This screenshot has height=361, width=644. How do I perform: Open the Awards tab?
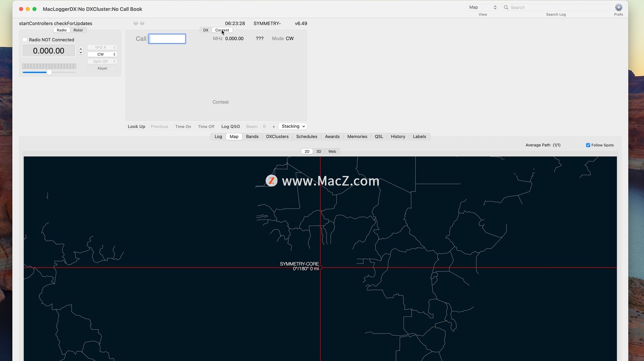click(332, 137)
